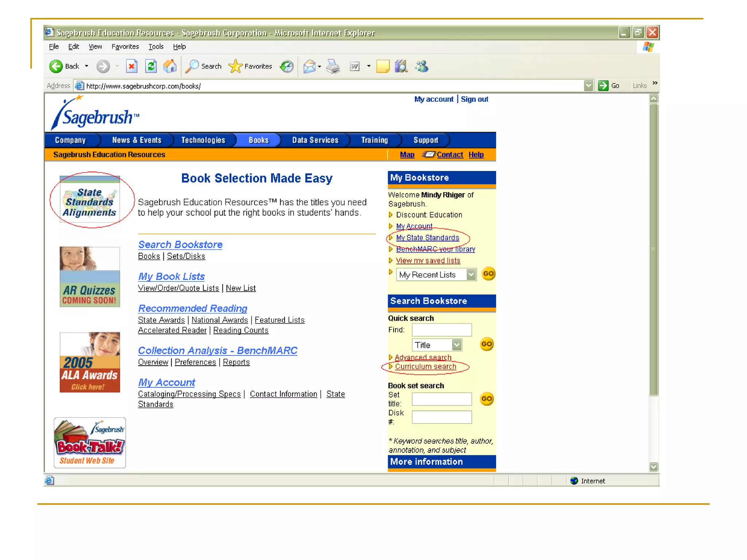Open the Mail toolbar icon
Image resolution: width=747 pixels, height=560 pixels.
point(309,66)
